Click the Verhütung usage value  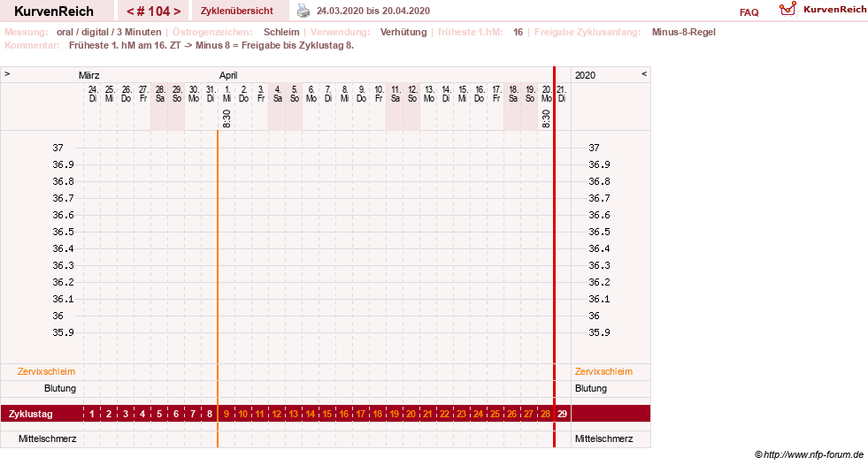[403, 32]
